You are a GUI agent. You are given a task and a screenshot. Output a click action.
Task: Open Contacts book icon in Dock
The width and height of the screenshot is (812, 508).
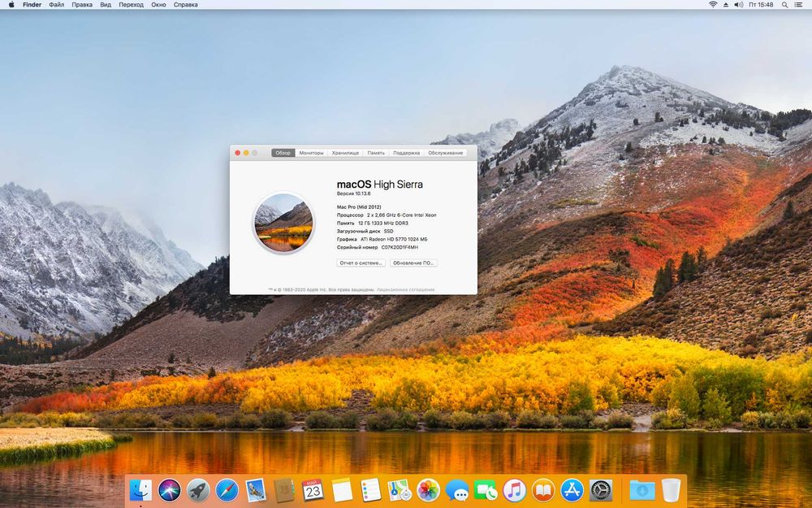[x=283, y=490]
